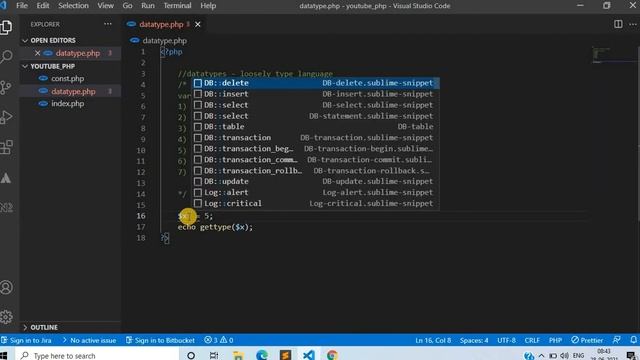
Task: Open the Selection menu
Action: pos(73,6)
